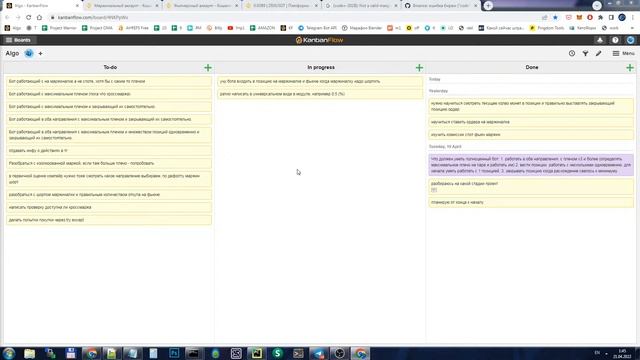The width and height of the screenshot is (640, 360).
Task: Reload the page
Action: (29, 18)
